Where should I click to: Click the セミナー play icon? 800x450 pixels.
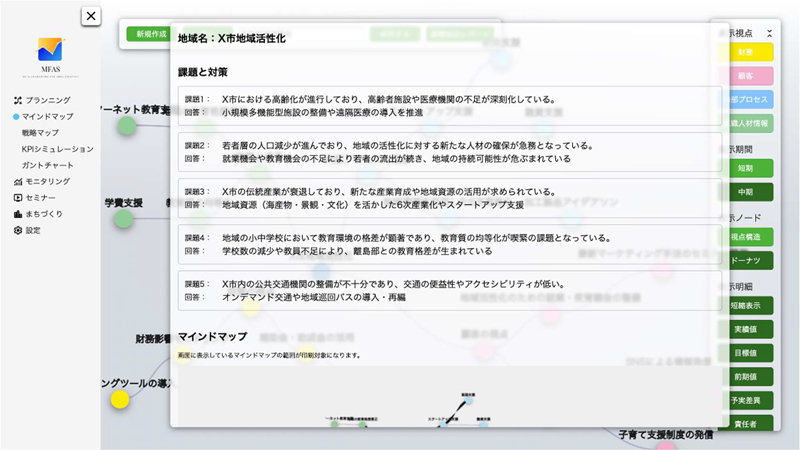pyautogui.click(x=18, y=197)
